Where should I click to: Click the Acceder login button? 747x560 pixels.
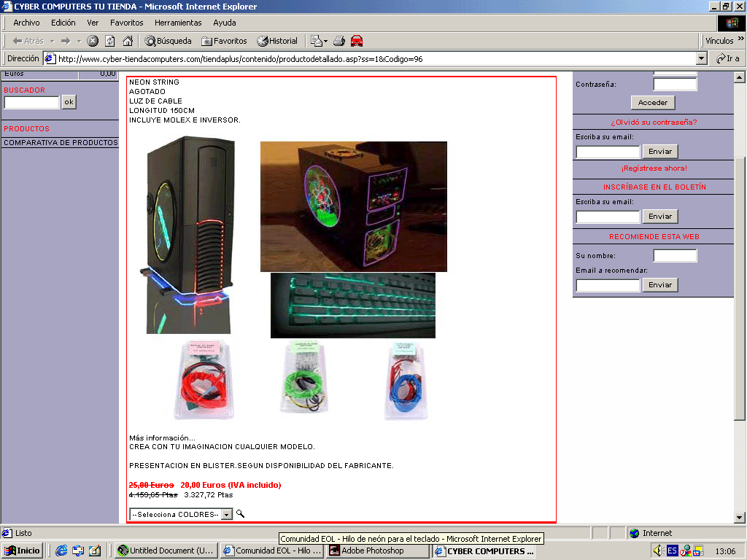[x=653, y=103]
